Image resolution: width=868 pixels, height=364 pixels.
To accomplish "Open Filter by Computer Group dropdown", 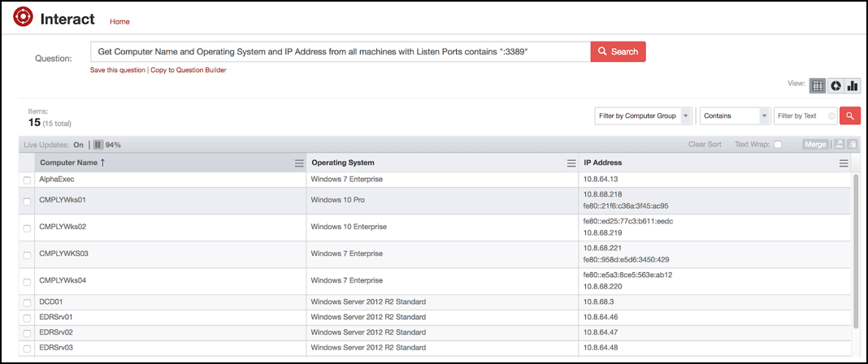I will [x=643, y=115].
